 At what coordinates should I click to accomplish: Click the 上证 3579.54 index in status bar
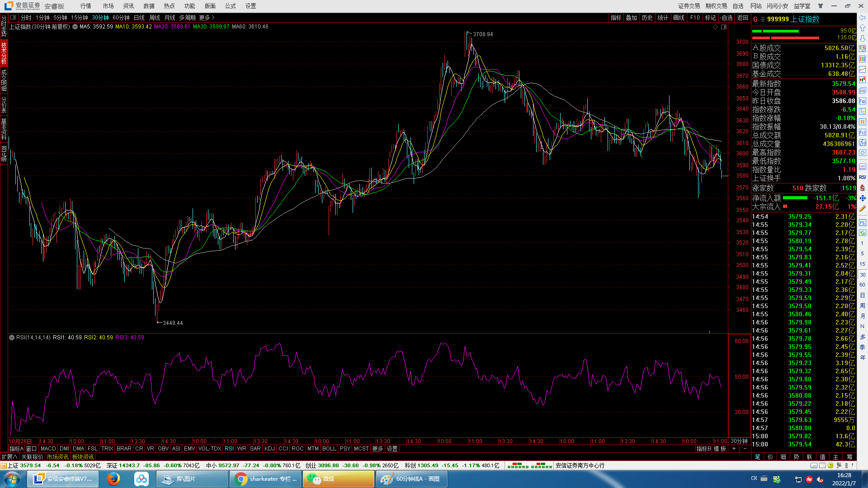pos(24,465)
